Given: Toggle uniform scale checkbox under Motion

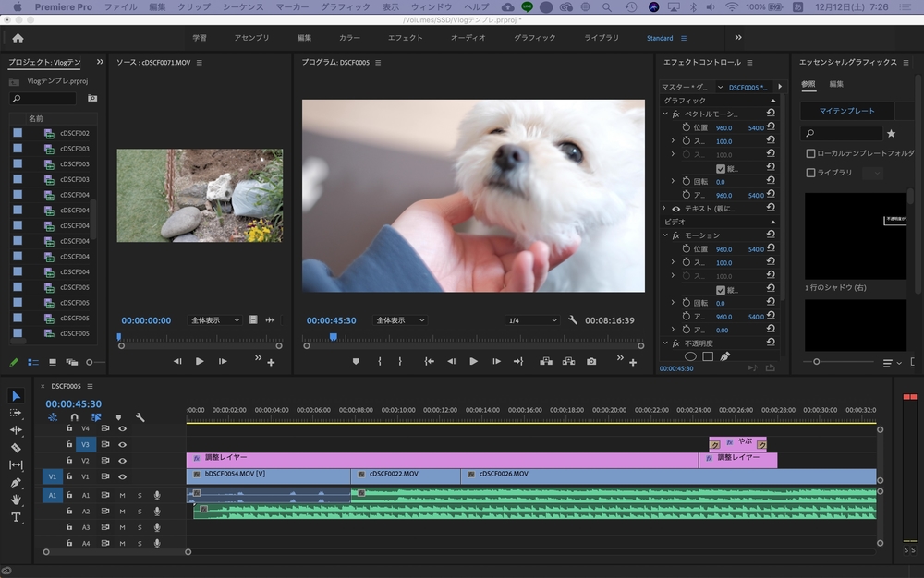Looking at the screenshot, I should 721,290.
